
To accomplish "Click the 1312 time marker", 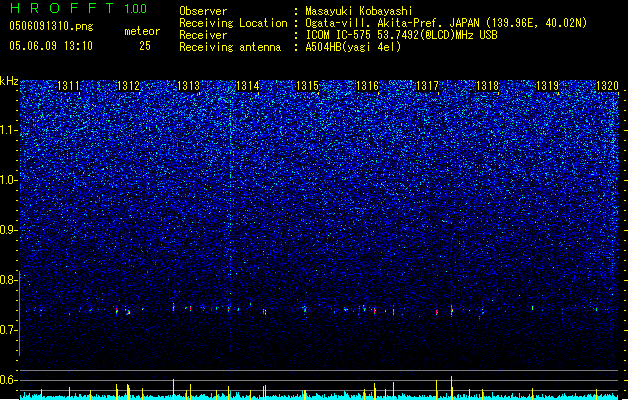I will (128, 86).
